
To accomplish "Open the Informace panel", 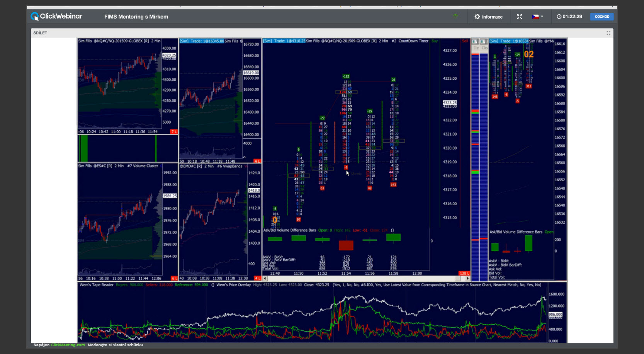I will [488, 17].
